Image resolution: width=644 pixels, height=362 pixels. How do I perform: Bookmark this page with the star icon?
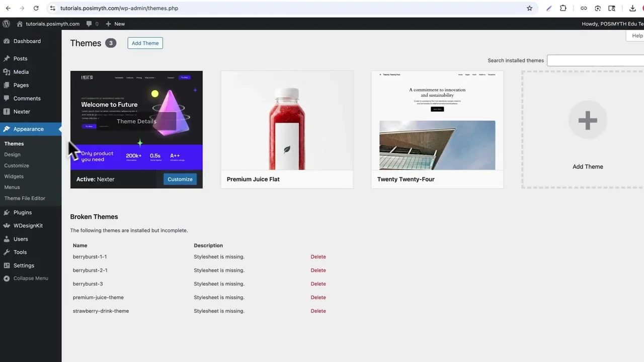[x=529, y=8]
